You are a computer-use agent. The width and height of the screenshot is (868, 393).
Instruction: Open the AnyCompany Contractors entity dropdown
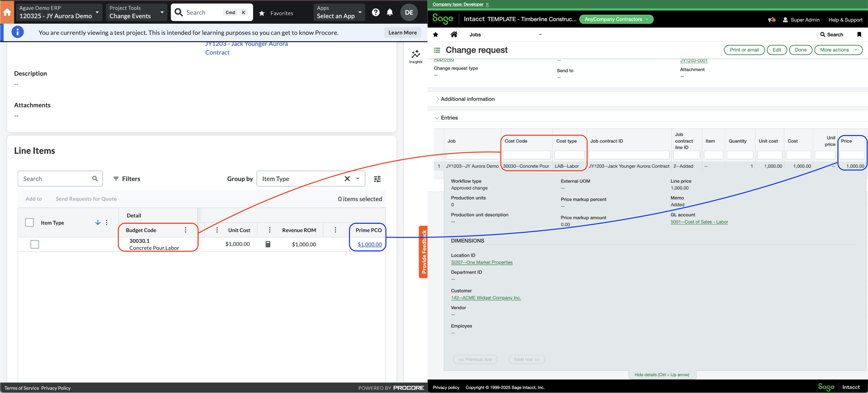pos(616,19)
